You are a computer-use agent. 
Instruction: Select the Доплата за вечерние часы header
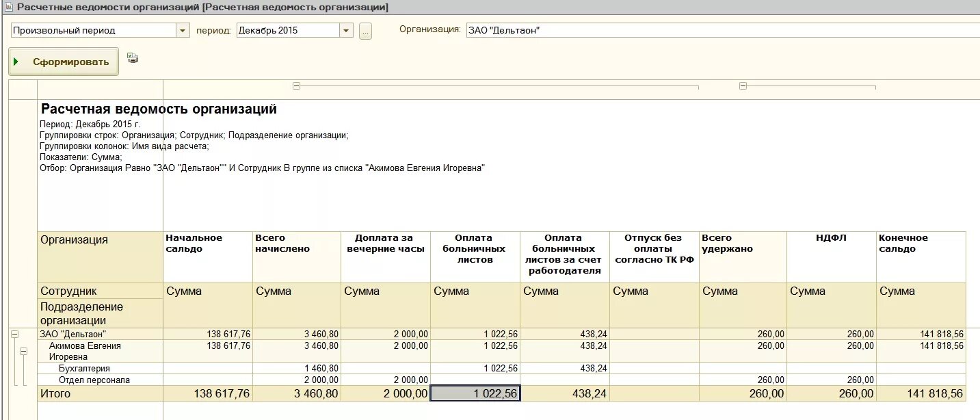[x=386, y=257]
